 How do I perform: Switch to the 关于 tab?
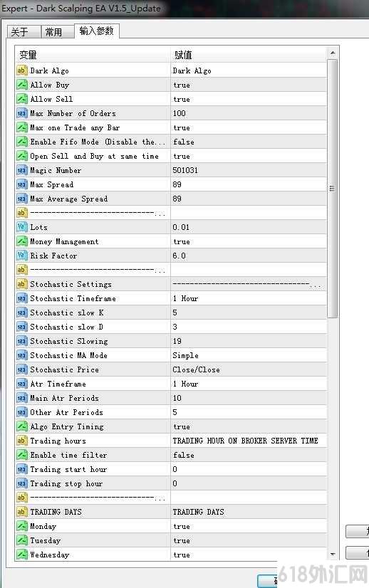pos(24,32)
